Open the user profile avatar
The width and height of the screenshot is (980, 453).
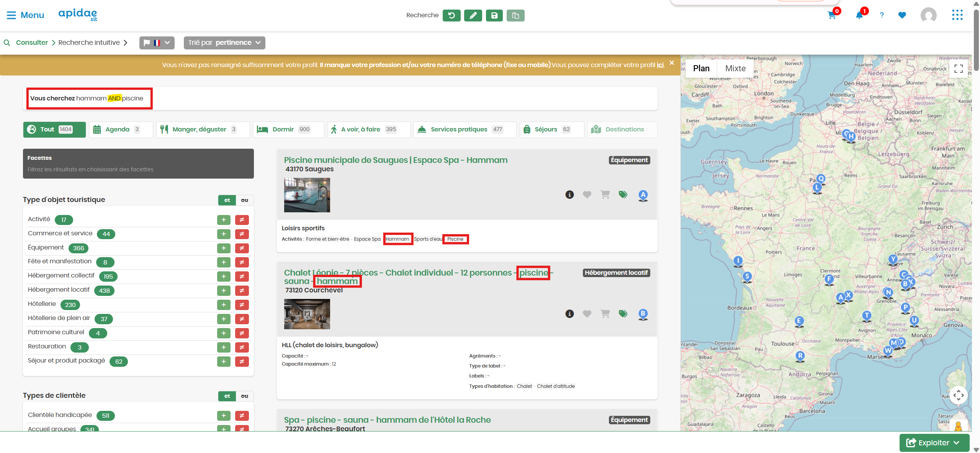coord(928,15)
